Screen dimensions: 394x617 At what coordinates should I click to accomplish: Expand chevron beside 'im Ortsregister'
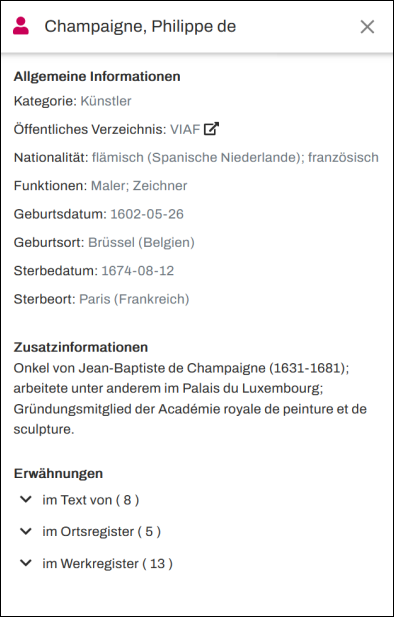tap(26, 532)
